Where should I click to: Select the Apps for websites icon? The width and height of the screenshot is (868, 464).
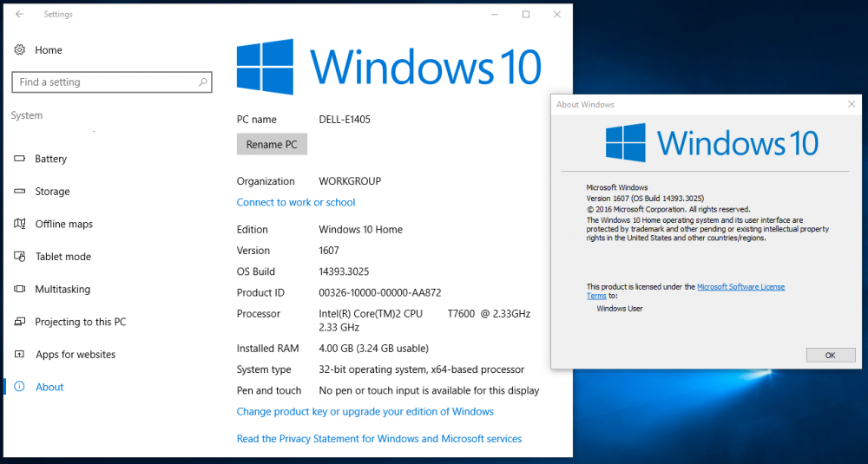point(19,355)
